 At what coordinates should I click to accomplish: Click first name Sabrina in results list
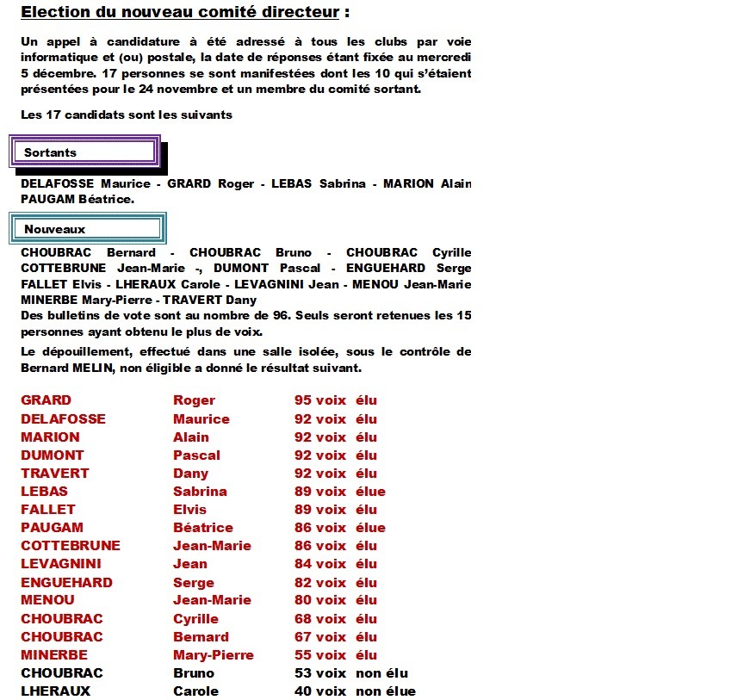coord(200,492)
